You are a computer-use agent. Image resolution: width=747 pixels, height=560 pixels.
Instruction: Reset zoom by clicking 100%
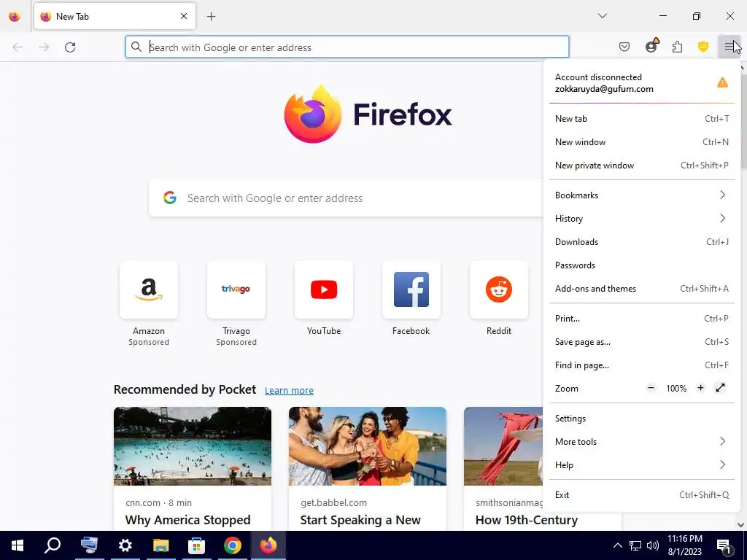[x=676, y=389]
